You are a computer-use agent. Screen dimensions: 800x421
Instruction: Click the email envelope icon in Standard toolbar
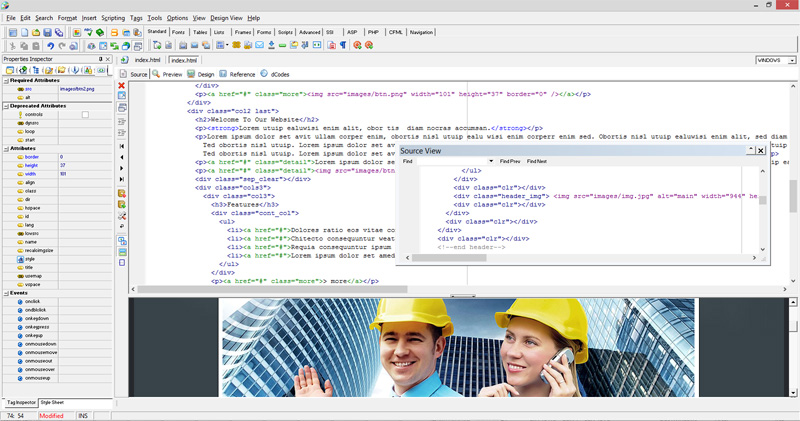[x=261, y=45]
